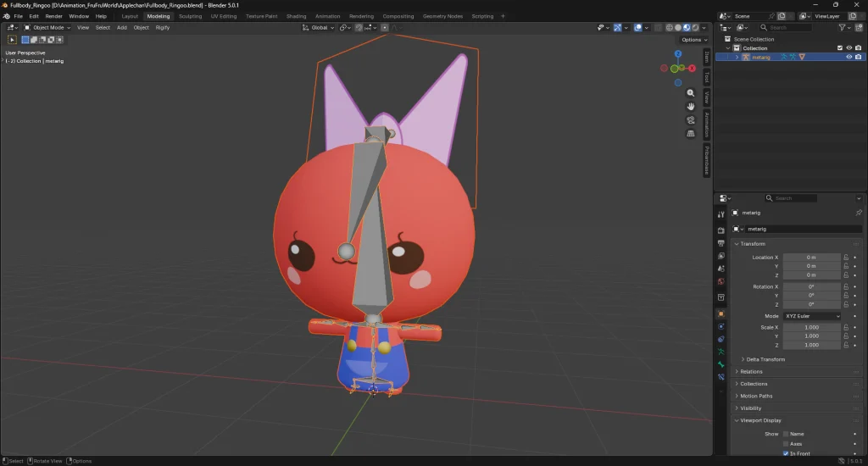The width and height of the screenshot is (868, 466).
Task: Open the XYZ Euler rotation mode dropdown
Action: pos(811,316)
